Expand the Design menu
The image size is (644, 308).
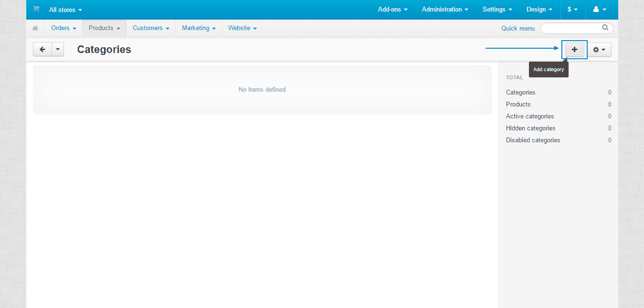click(539, 9)
